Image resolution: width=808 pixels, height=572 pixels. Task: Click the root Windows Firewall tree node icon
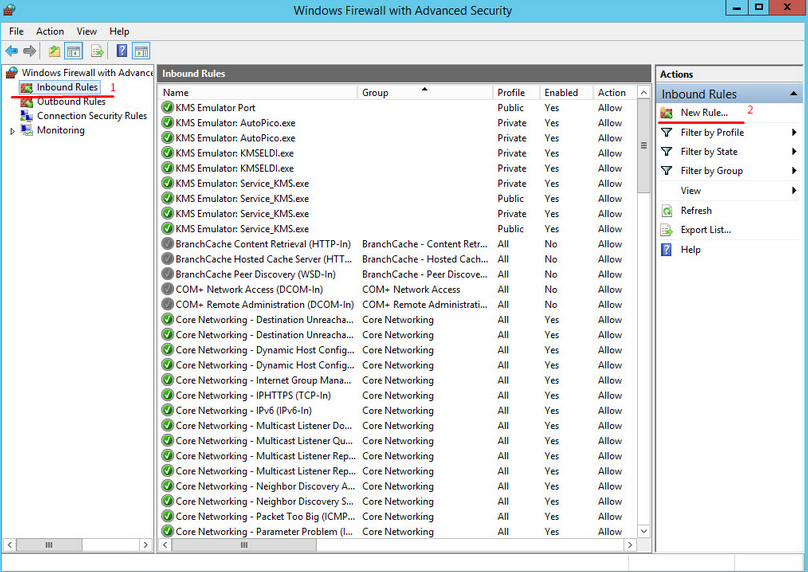click(11, 73)
